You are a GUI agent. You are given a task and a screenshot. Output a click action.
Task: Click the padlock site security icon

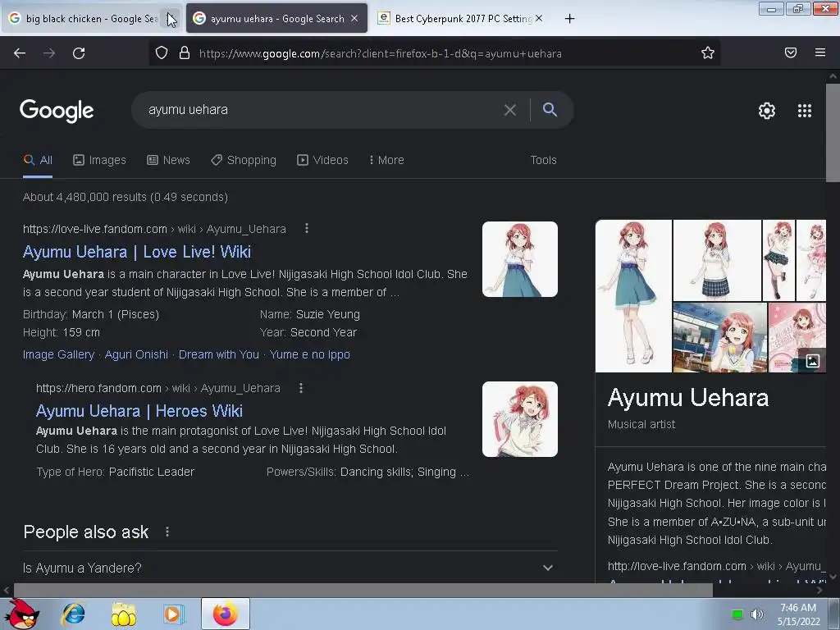click(x=185, y=53)
